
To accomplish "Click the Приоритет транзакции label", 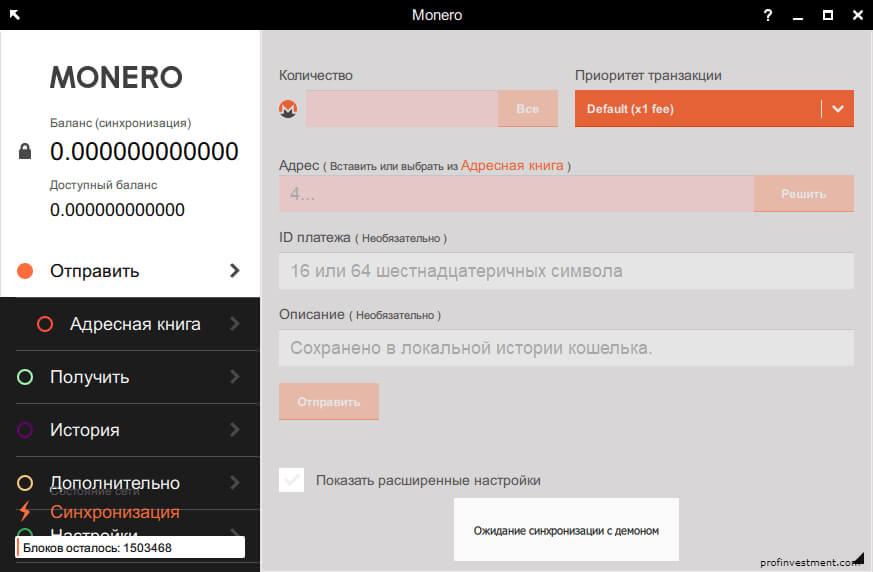I will tap(648, 75).
